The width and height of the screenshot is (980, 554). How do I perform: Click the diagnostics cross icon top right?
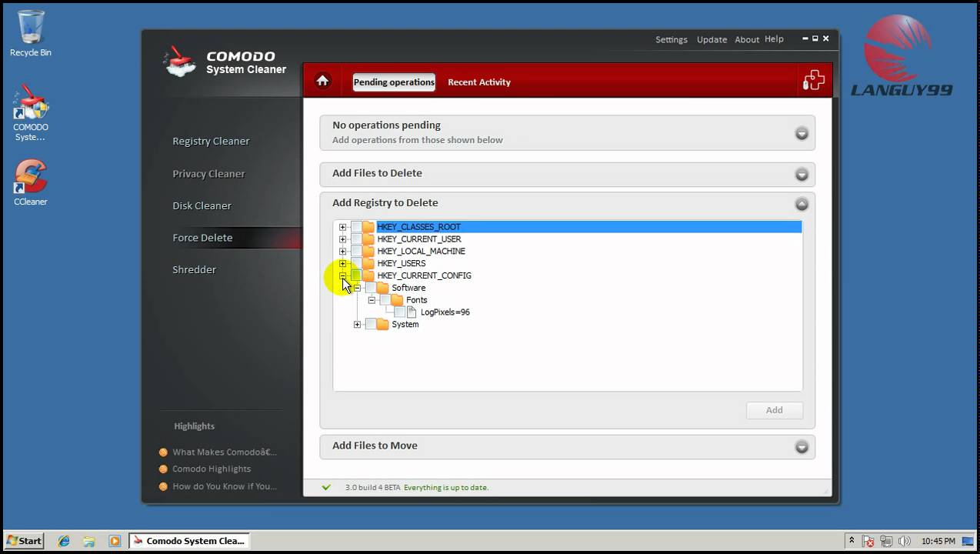[x=813, y=79]
